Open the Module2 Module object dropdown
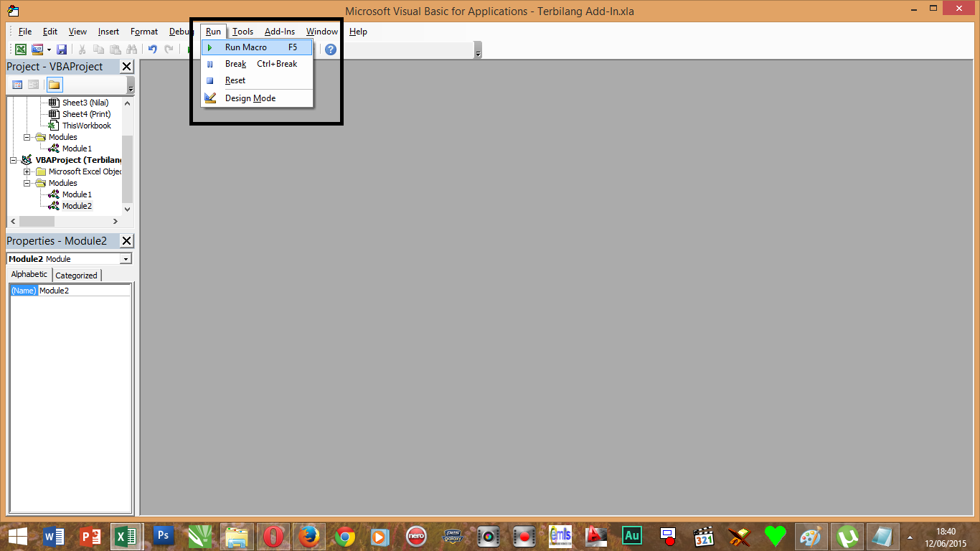This screenshot has height=551, width=980. pyautogui.click(x=126, y=259)
